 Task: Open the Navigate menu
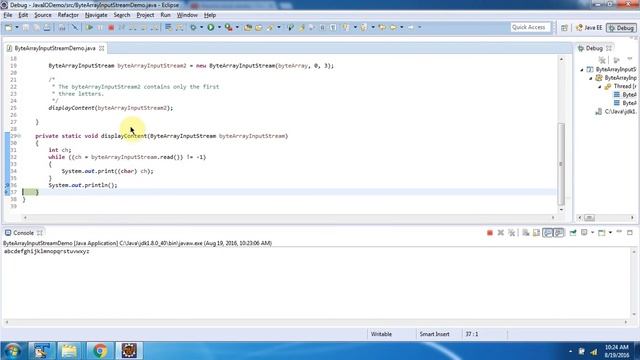96,15
